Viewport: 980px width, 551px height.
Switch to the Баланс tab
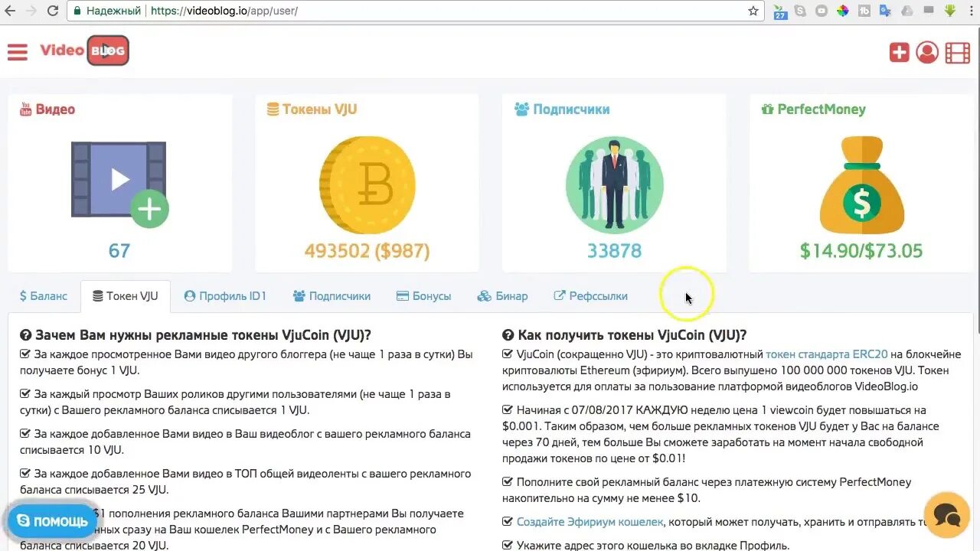(x=44, y=296)
